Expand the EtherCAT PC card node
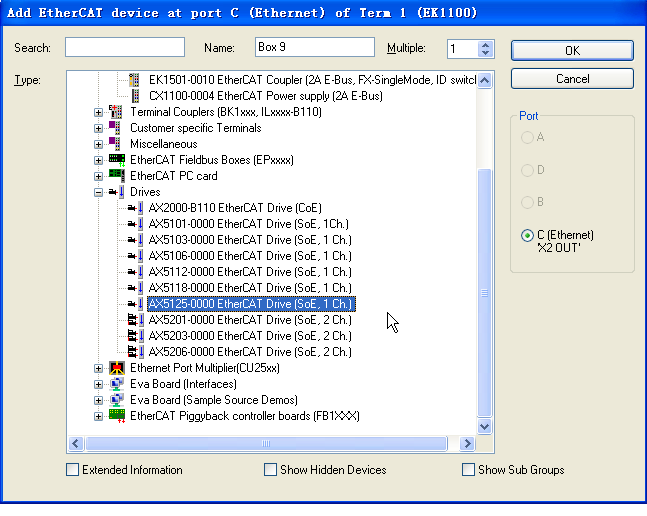This screenshot has width=647, height=516. click(x=98, y=176)
